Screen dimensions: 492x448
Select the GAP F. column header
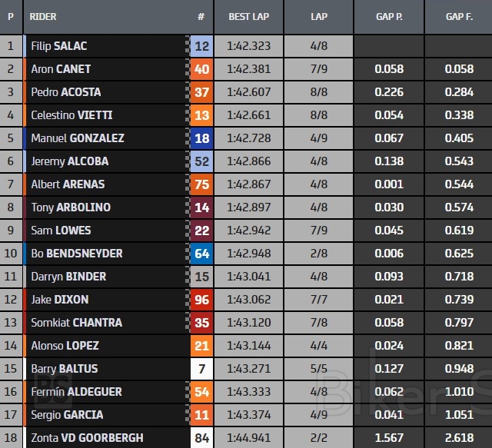tap(459, 16)
